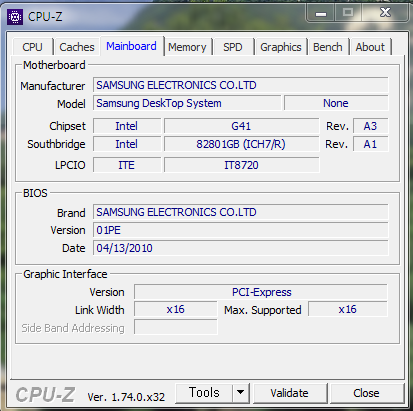Open the Bench tab
413x411 pixels.
click(x=328, y=47)
